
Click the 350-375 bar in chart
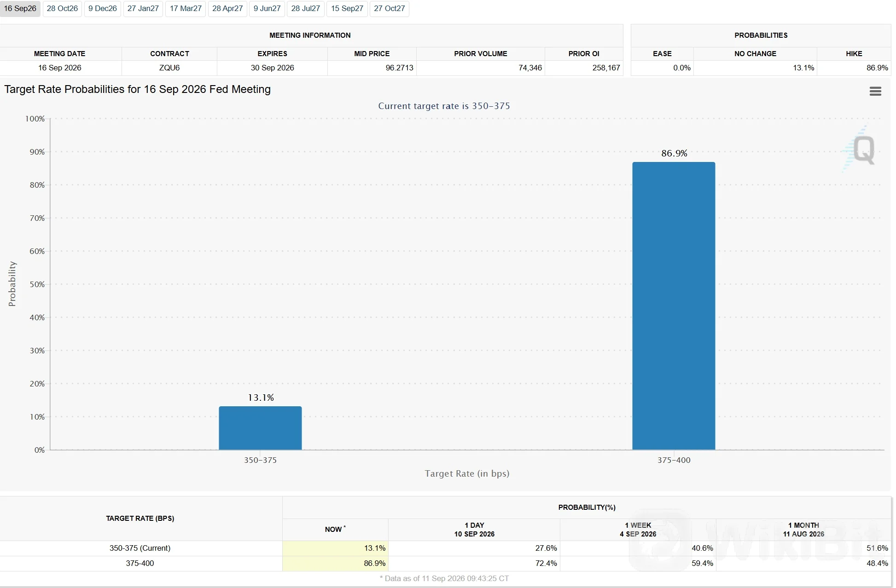coord(260,428)
